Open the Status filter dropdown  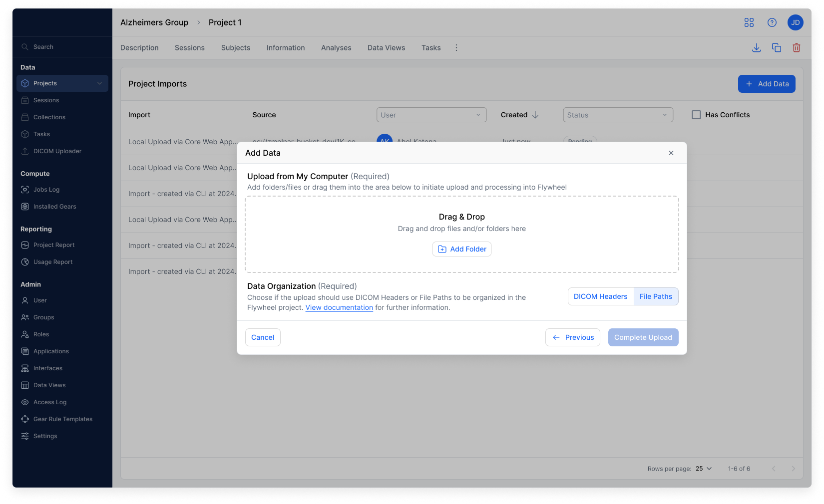(x=618, y=115)
